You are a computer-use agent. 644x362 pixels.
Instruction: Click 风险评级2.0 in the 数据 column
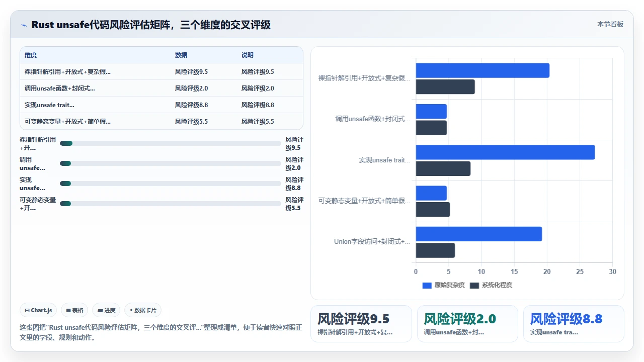click(x=191, y=88)
